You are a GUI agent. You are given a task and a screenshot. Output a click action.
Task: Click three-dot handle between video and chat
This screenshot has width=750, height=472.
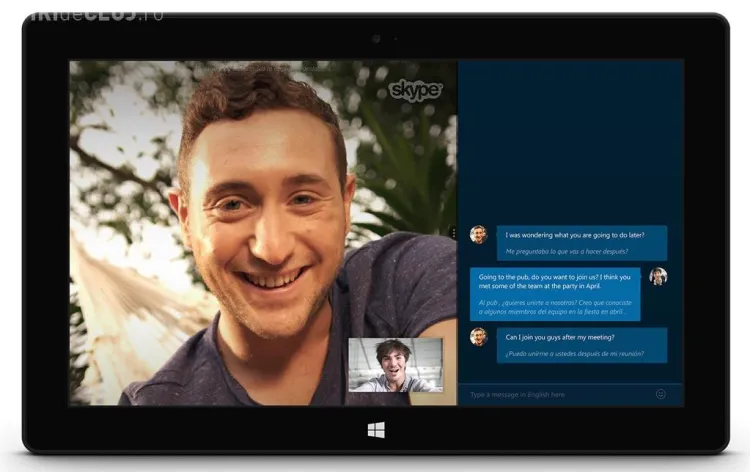pyautogui.click(x=453, y=233)
